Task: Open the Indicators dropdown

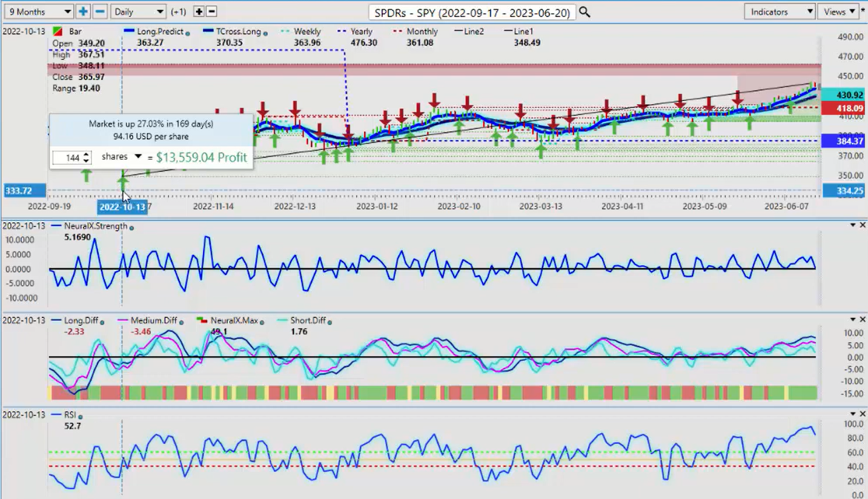Action: (780, 12)
